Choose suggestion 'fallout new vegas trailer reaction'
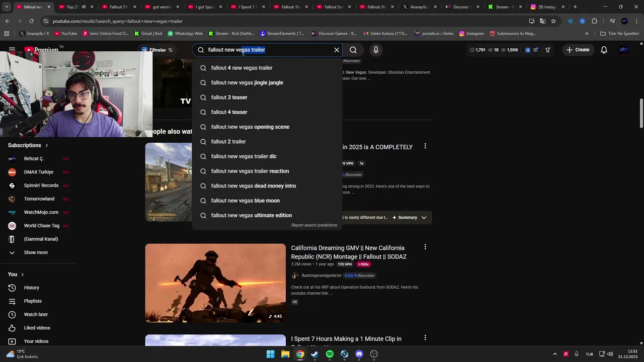This screenshot has width=644, height=362. [x=267, y=171]
